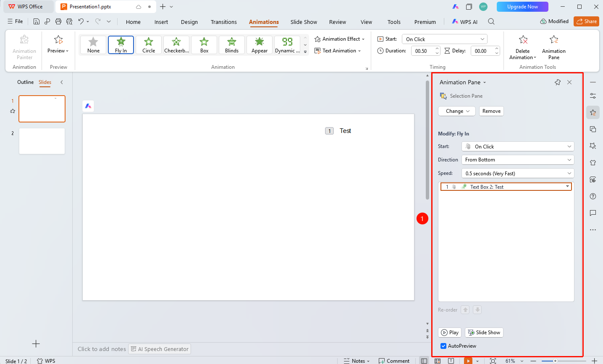603x364 pixels.
Task: Undo the last action
Action: (x=81, y=21)
